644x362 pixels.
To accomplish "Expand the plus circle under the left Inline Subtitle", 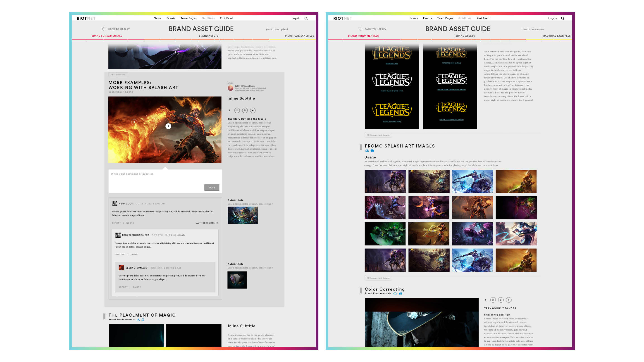I will point(253,110).
